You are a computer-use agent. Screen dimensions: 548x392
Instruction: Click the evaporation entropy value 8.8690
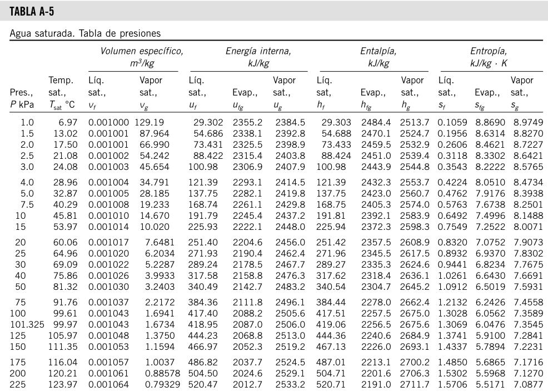pos(490,122)
